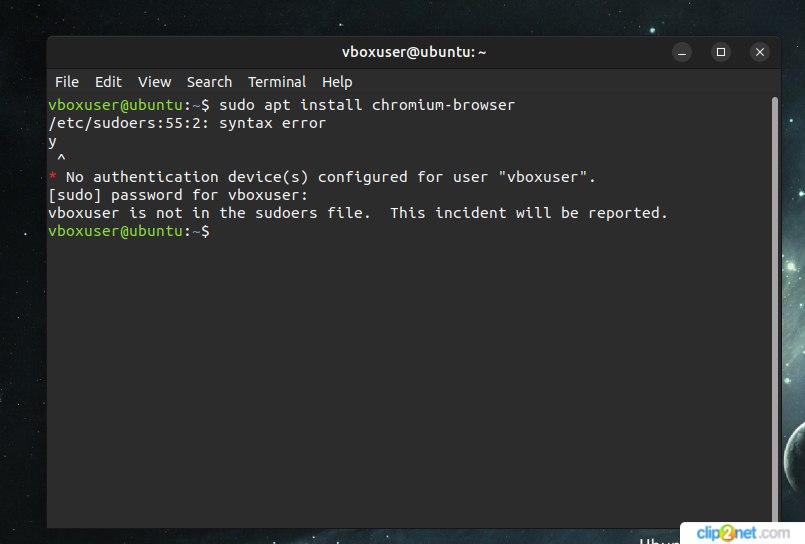Minimize the terminal window
Viewport: 805px width, 544px height.
coord(682,52)
